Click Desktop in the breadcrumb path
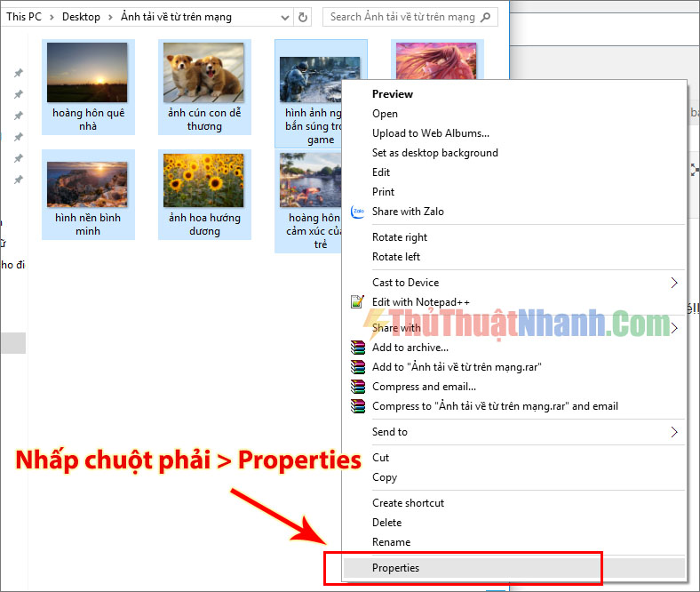 pyautogui.click(x=81, y=17)
